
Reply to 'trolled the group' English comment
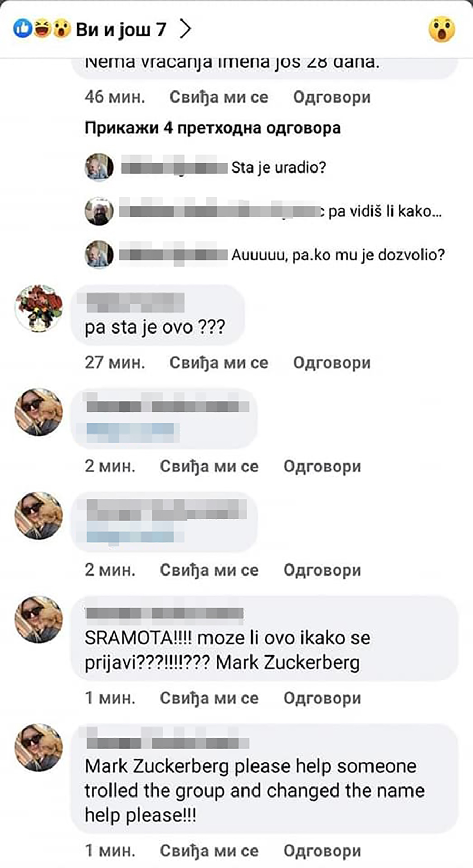pos(322,851)
